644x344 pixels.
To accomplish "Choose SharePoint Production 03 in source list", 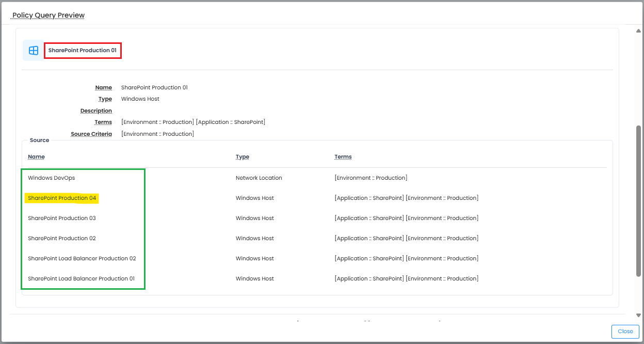I will [62, 218].
